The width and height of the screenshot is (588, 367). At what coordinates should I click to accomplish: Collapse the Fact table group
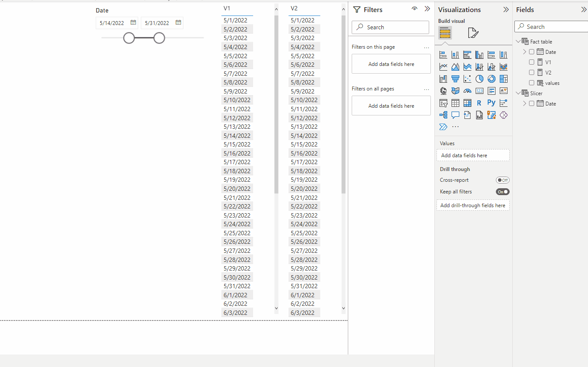[518, 41]
